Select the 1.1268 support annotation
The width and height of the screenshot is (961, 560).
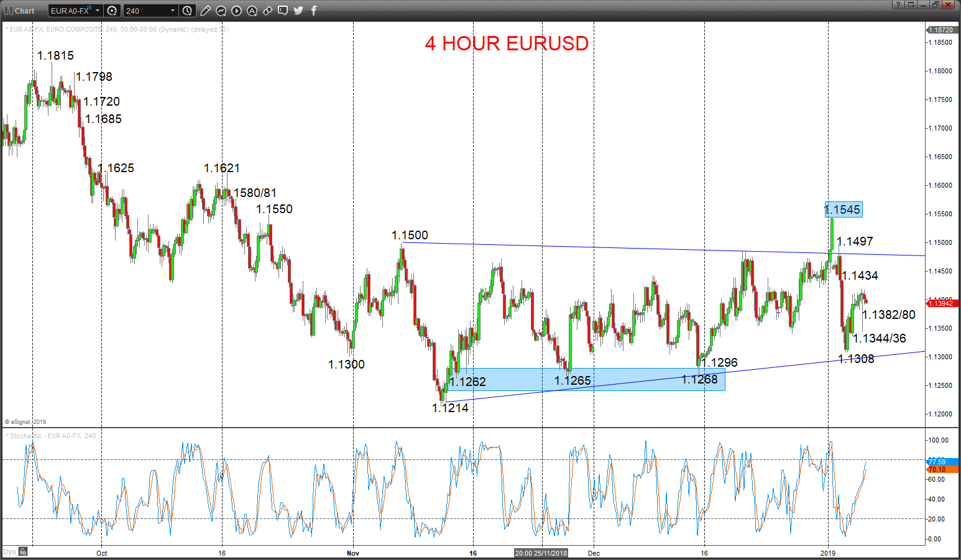coord(699,379)
